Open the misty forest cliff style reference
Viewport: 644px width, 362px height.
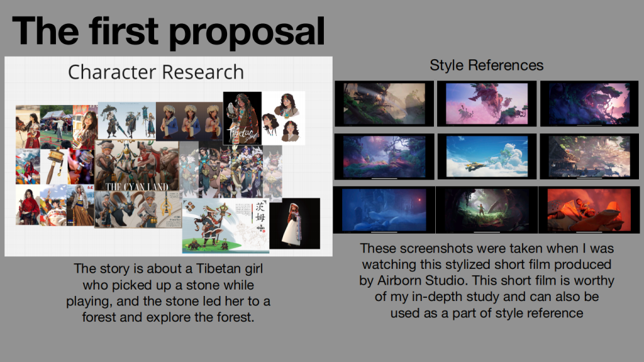tap(384, 104)
